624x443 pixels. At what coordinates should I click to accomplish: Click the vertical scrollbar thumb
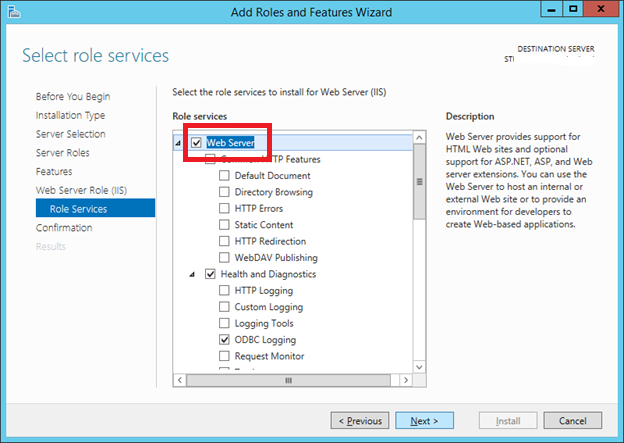pos(419,182)
